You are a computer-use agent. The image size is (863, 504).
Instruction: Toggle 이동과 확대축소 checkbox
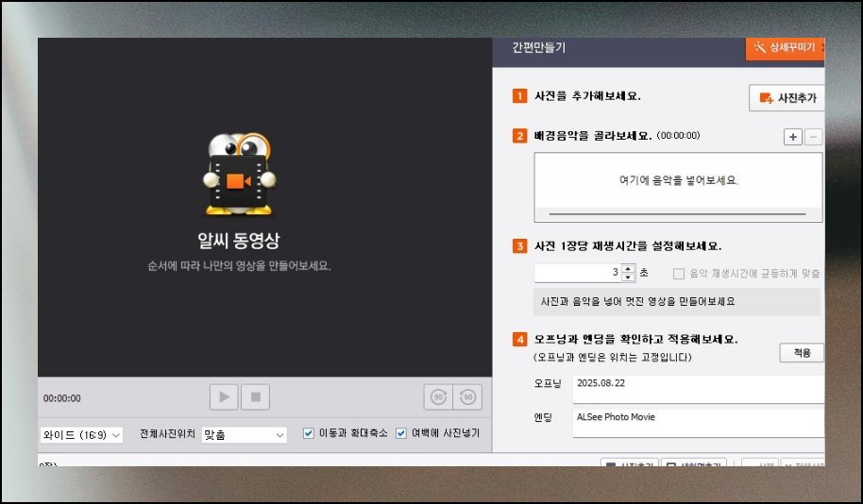pyautogui.click(x=309, y=433)
